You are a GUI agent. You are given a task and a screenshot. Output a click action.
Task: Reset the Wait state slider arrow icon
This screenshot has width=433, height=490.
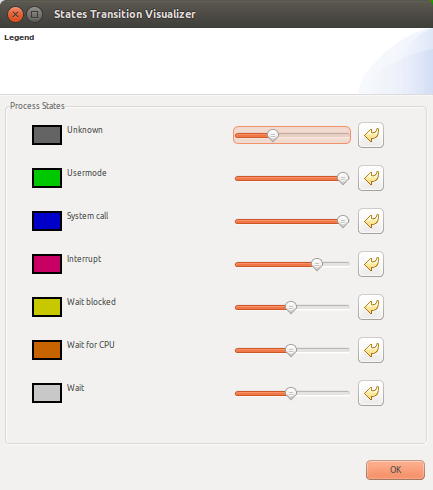click(x=371, y=393)
